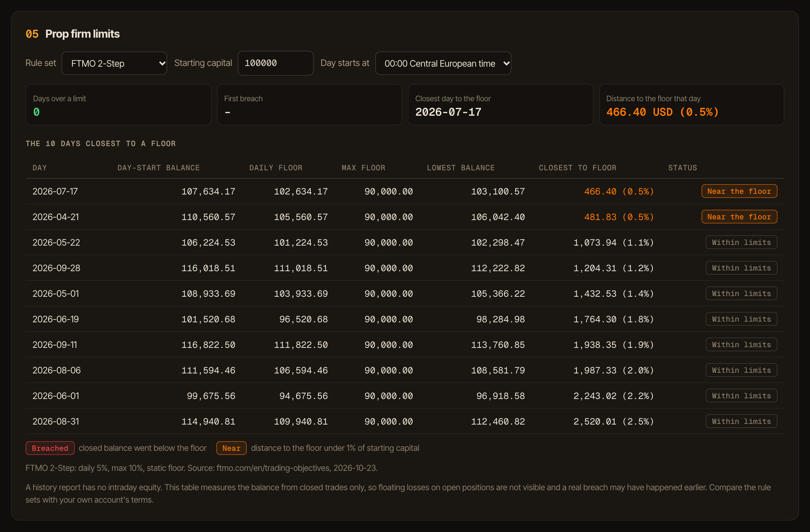Open the FTMO 2-Step rule set dropdown
This screenshot has width=810, height=532.
(x=114, y=63)
